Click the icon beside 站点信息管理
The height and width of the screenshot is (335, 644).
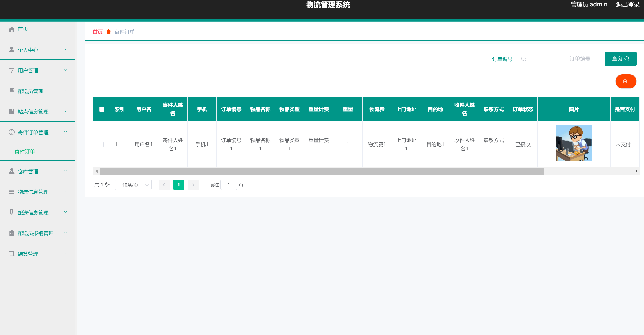(x=11, y=111)
